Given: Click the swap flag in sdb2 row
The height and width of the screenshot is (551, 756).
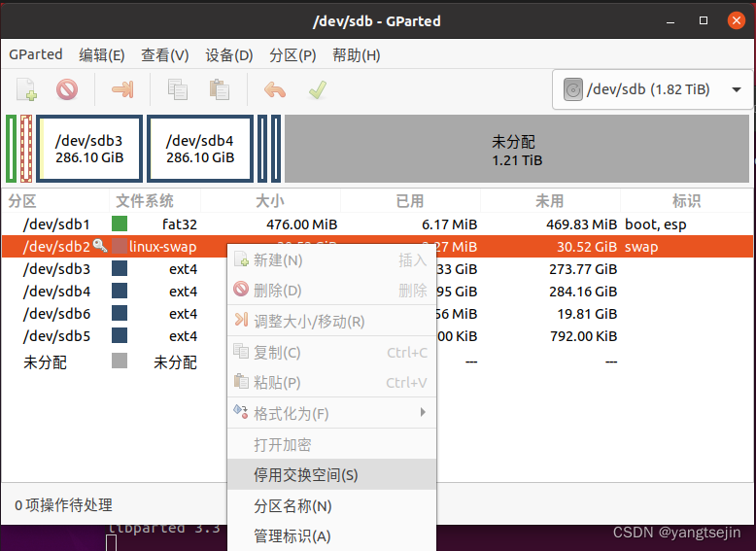Looking at the screenshot, I should pyautogui.click(x=641, y=247).
